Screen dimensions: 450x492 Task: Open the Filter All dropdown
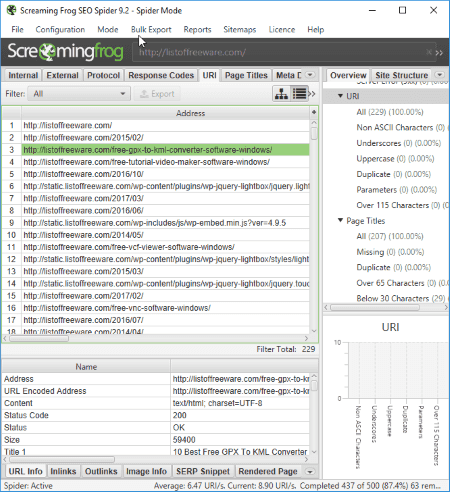coord(79,94)
